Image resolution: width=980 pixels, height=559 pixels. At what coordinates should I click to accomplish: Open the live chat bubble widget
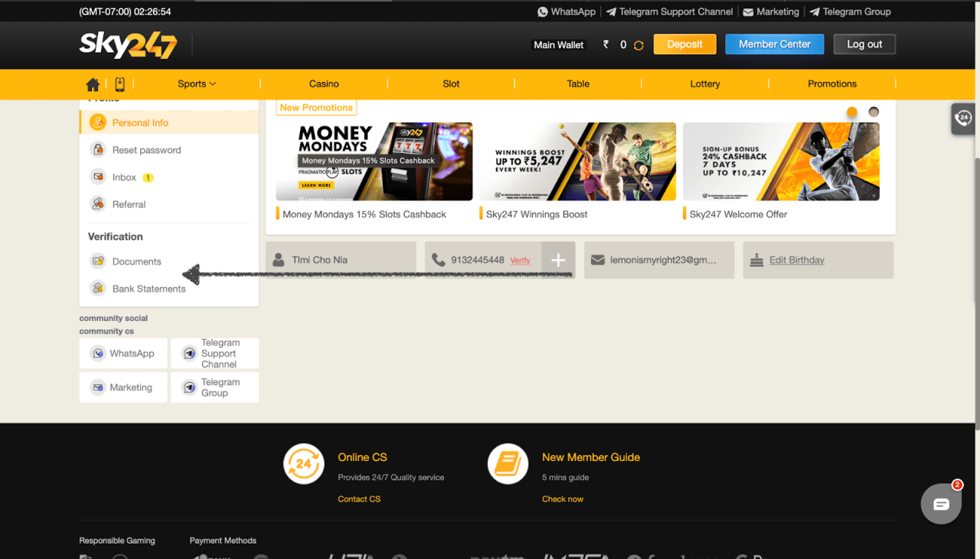[x=941, y=504]
